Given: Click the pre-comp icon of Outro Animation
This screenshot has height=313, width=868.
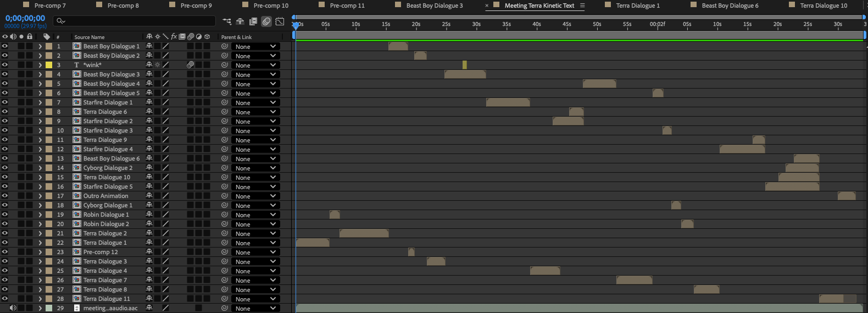Looking at the screenshot, I should 77,196.
